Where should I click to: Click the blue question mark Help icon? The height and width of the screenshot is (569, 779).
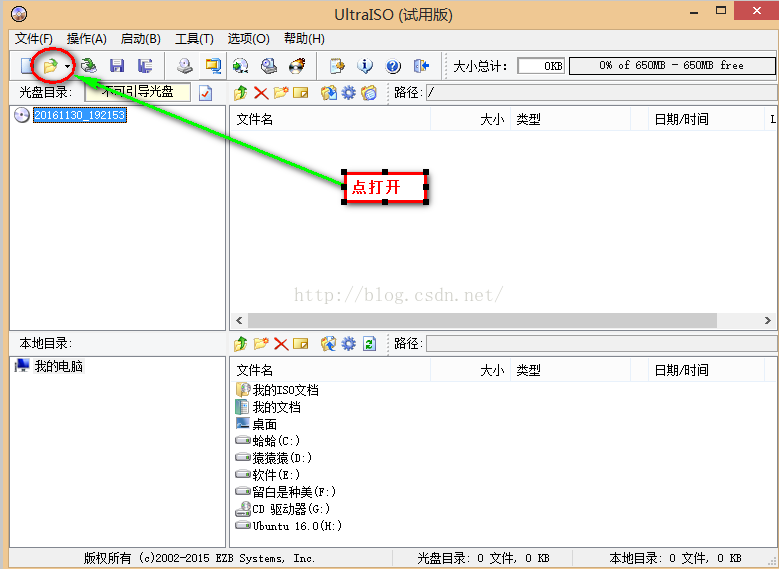tap(393, 66)
